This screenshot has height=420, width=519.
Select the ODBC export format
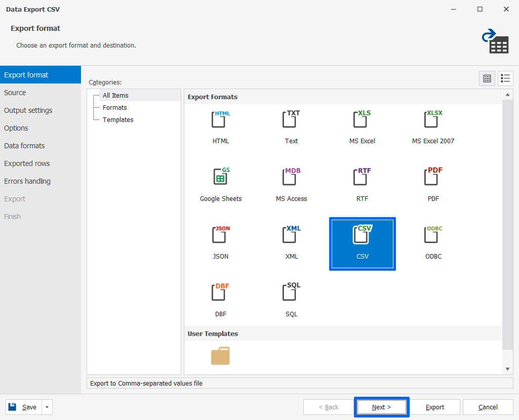tap(433, 241)
